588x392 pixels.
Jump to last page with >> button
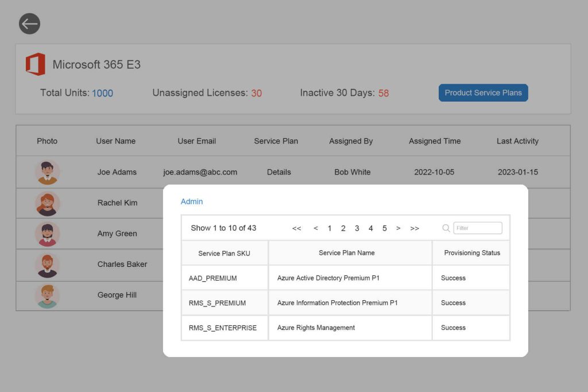click(x=415, y=228)
